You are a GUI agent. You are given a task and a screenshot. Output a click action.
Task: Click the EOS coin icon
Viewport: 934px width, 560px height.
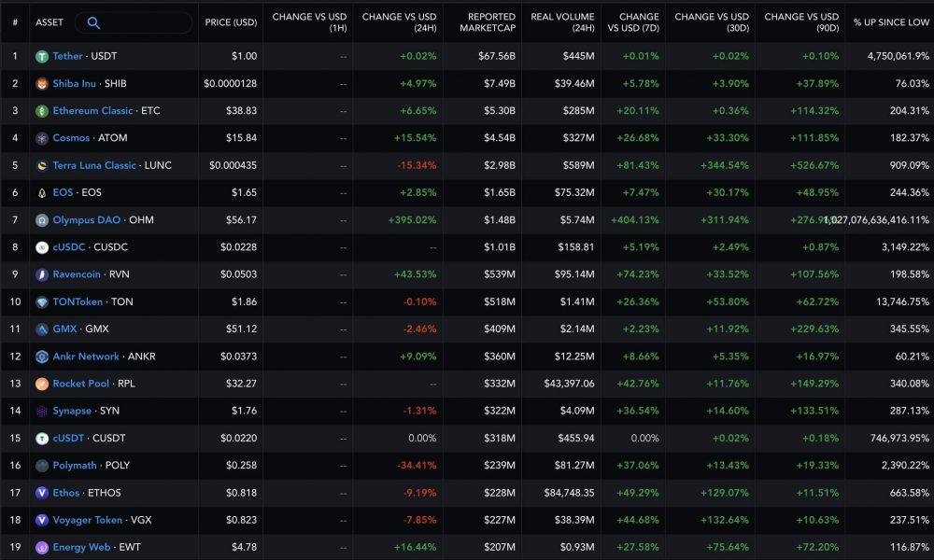42,193
